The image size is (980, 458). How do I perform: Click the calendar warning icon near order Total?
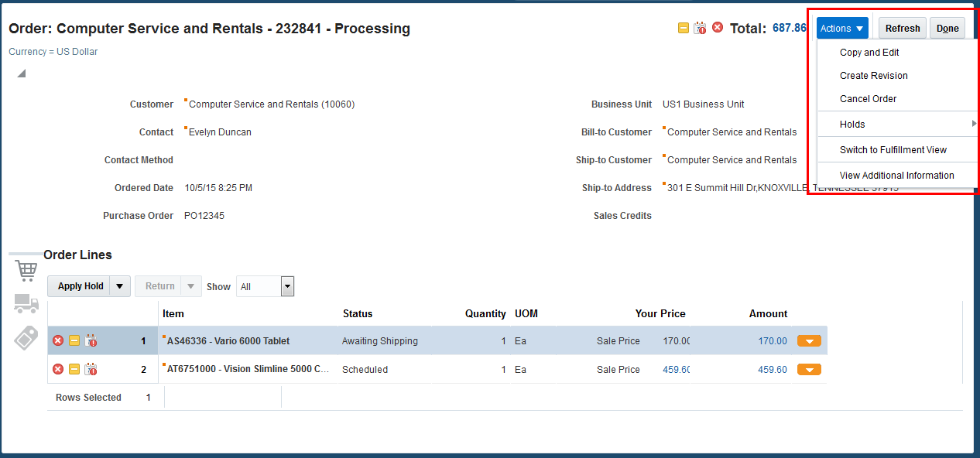[x=700, y=27]
